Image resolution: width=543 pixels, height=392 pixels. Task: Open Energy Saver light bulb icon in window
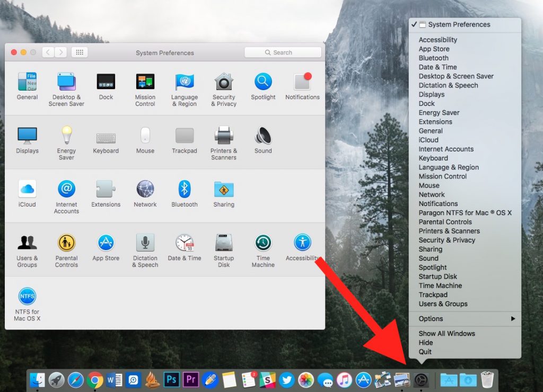click(x=66, y=135)
